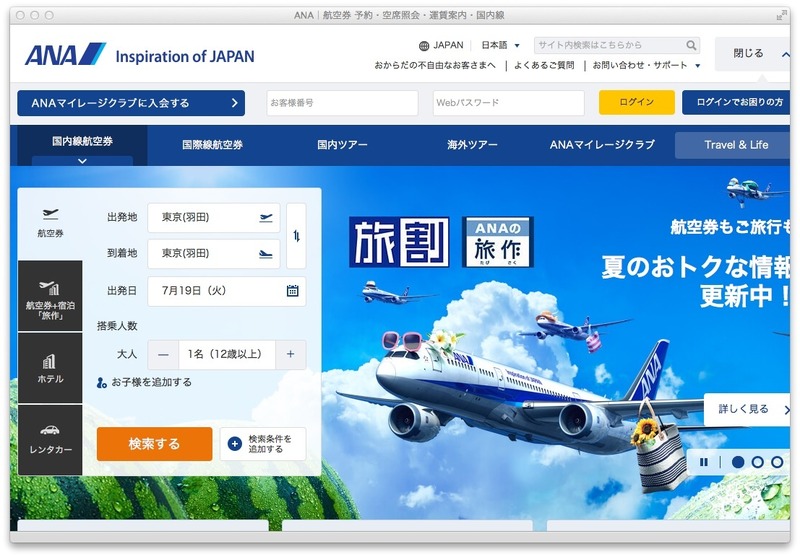Click the orange 検索する search button
The image size is (800, 557).
click(154, 444)
